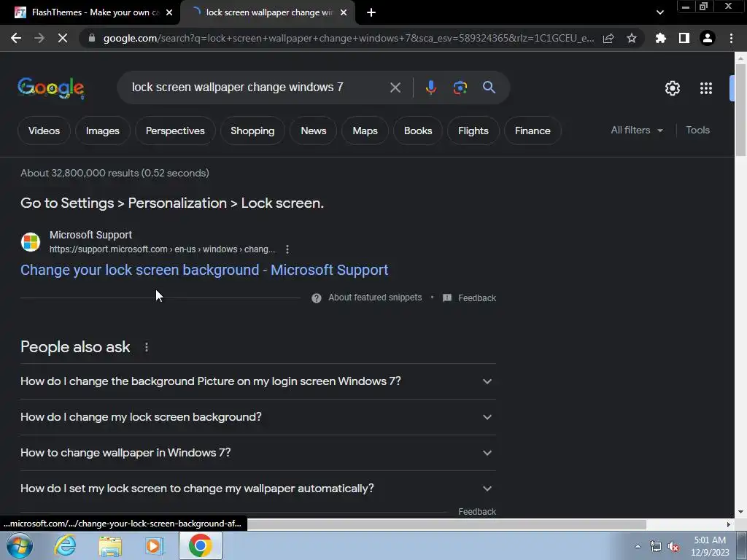Open options for Microsoft Support result
This screenshot has height=560, width=747.
point(287,249)
